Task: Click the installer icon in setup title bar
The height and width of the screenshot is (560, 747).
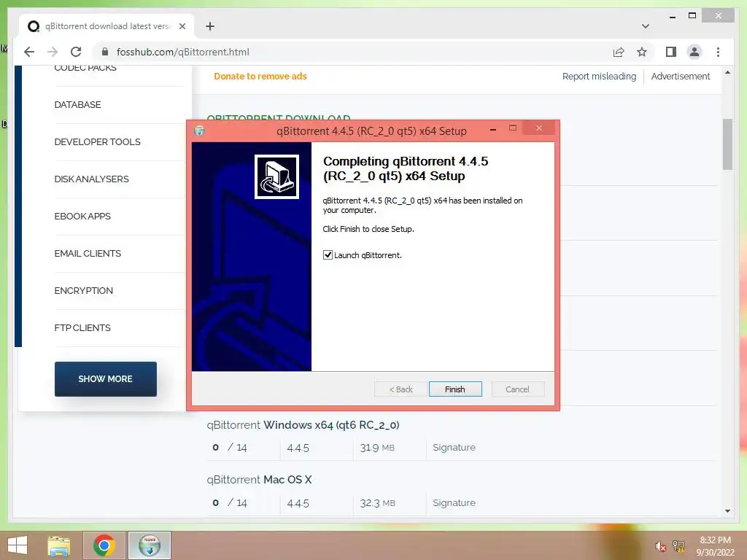Action: pos(200,131)
